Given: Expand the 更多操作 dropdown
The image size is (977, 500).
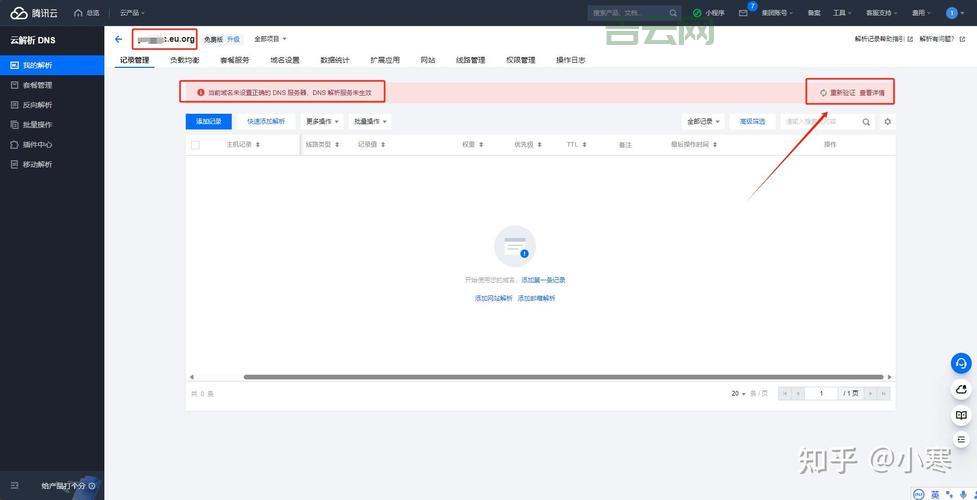Looking at the screenshot, I should 322,122.
